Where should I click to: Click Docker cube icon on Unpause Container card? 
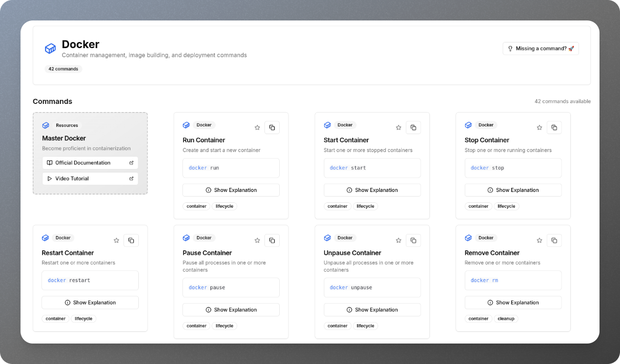(327, 238)
